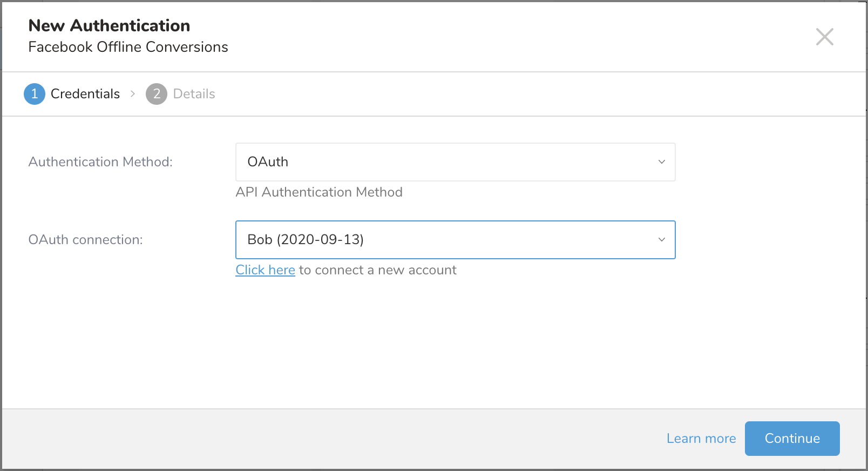Select the 'OAuth' value text in dropdown
Screen dimensions: 868x471
(268, 162)
